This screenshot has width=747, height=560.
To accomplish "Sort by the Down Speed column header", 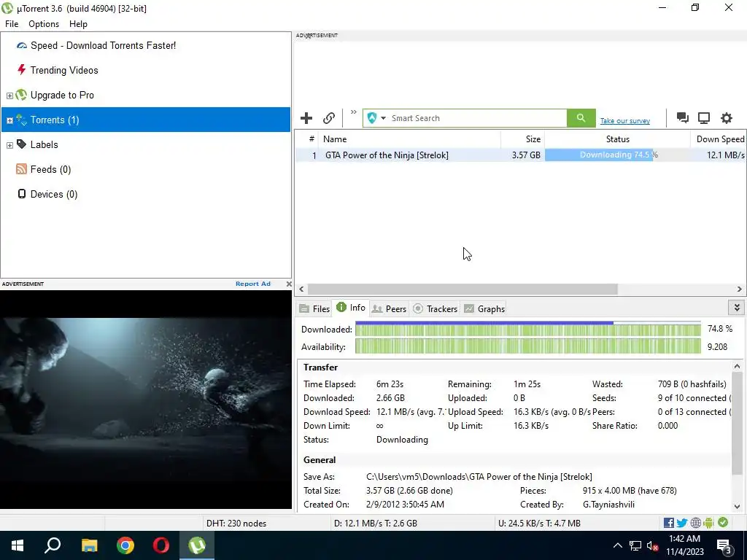I will (719, 139).
